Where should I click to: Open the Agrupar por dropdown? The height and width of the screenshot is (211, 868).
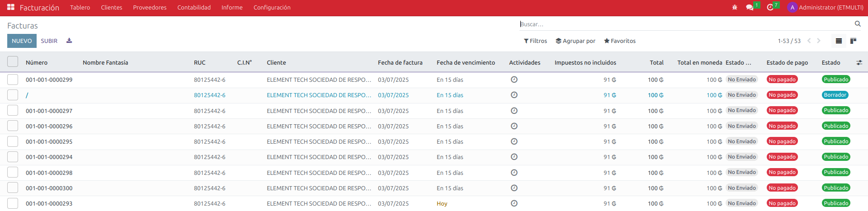(576, 41)
